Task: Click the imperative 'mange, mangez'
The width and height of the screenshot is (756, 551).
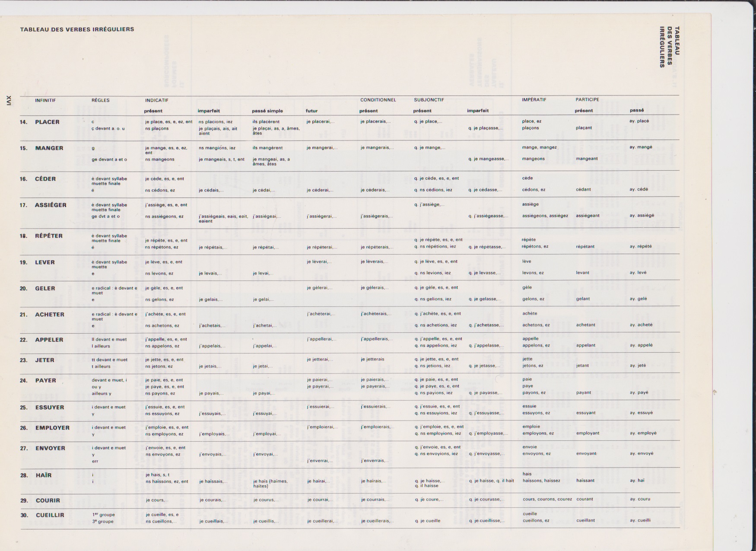Action: 539,147
